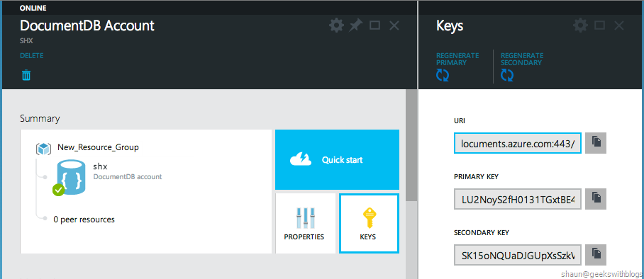The height and width of the screenshot is (279, 644).
Task: Click the Primary Key text field
Action: [x=518, y=199]
